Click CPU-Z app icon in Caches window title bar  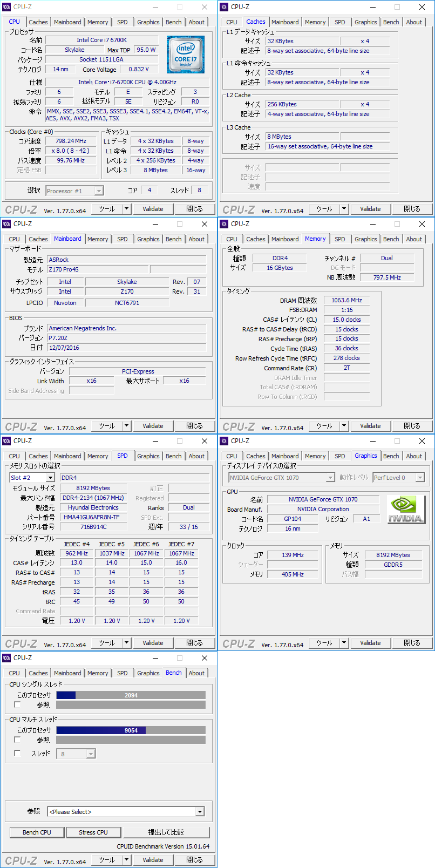(x=225, y=7)
